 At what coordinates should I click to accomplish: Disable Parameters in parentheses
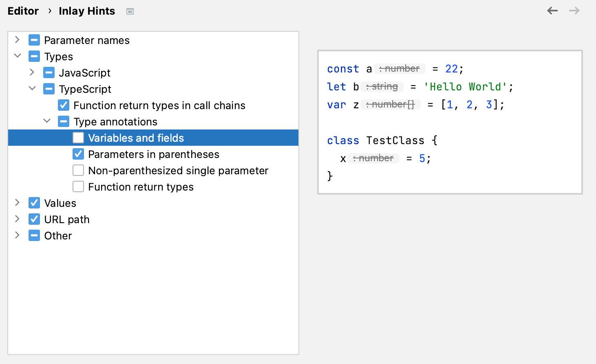point(78,154)
